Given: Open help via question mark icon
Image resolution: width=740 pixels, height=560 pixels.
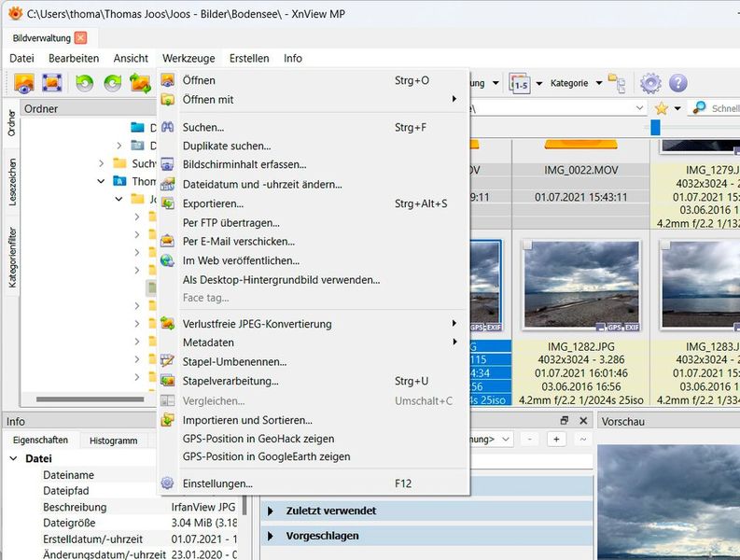Looking at the screenshot, I should 677,83.
